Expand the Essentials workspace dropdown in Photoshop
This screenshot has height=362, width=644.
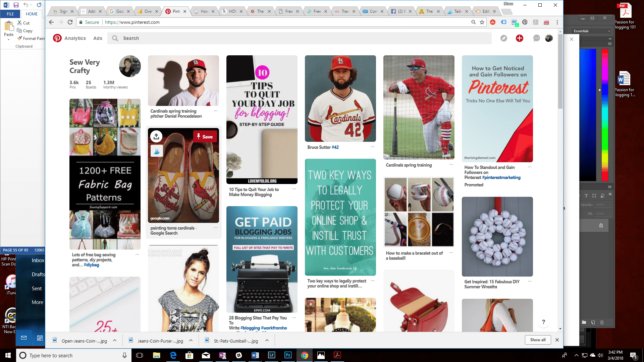[592, 31]
